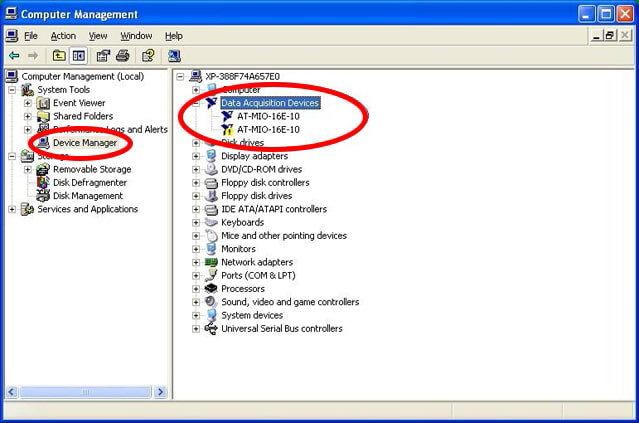The width and height of the screenshot is (639, 423).
Task: Restore the inner MMC child window
Action: click(x=610, y=35)
